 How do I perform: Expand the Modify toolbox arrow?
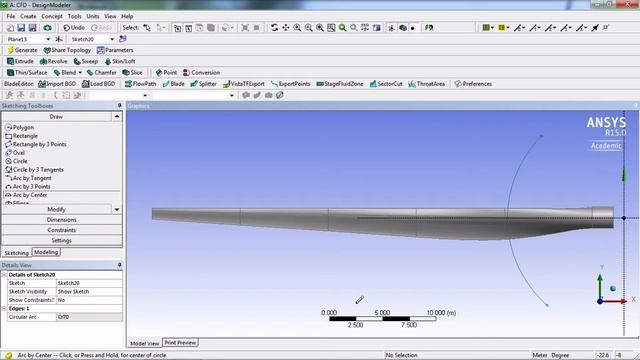click(x=117, y=209)
